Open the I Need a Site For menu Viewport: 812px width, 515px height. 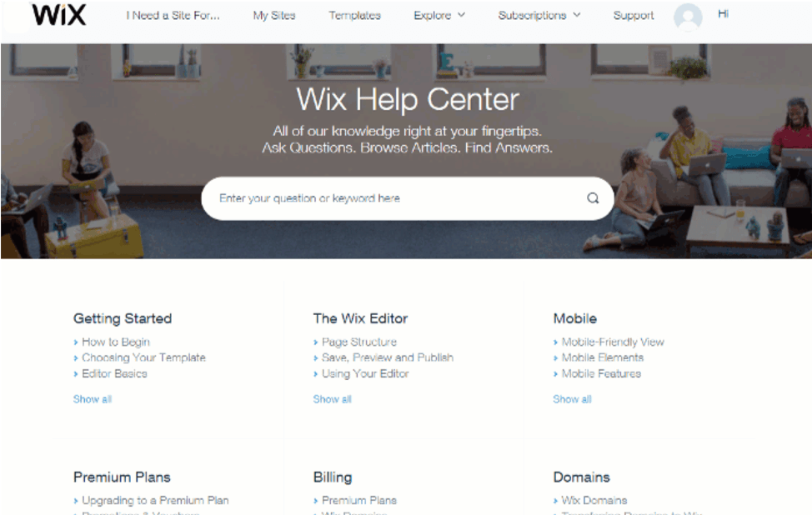[173, 16]
